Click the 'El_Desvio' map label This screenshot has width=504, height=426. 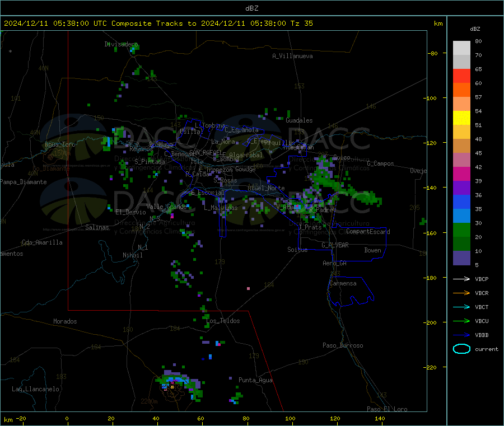click(131, 212)
